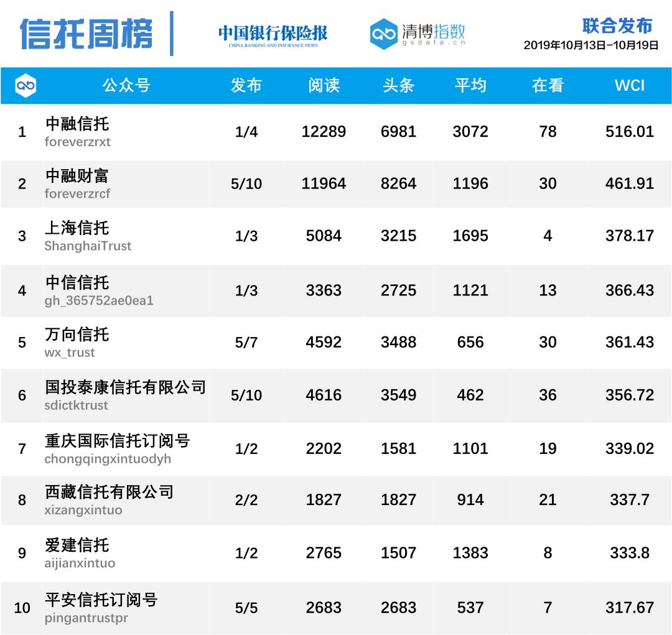
Task: Select the account name 上海信托
Action: [77, 228]
